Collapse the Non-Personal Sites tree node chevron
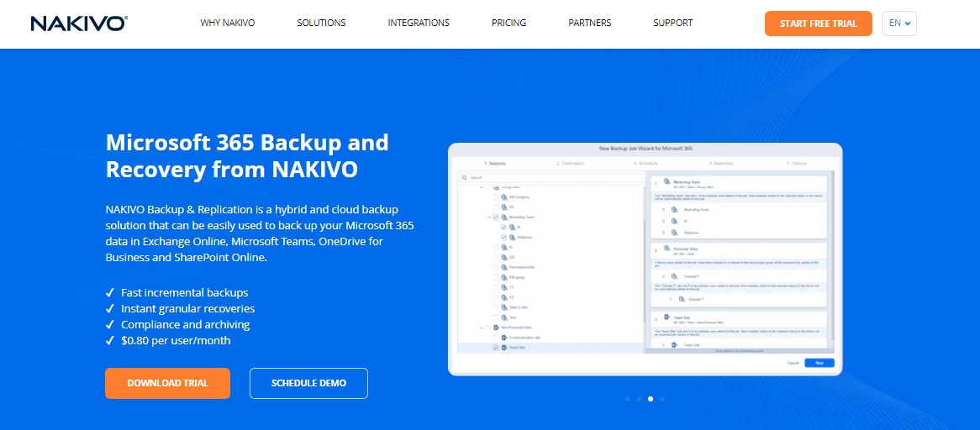The image size is (980, 430). [x=482, y=328]
